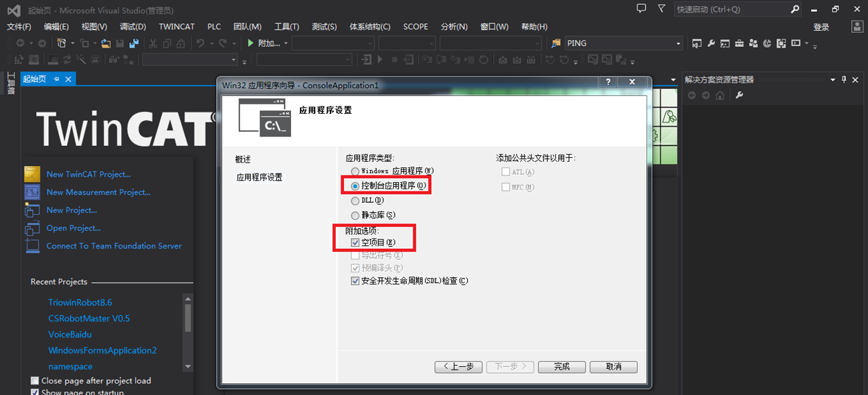Image resolution: width=868 pixels, height=395 pixels.
Task: Click New TwinCAT Project... link
Action: 88,174
